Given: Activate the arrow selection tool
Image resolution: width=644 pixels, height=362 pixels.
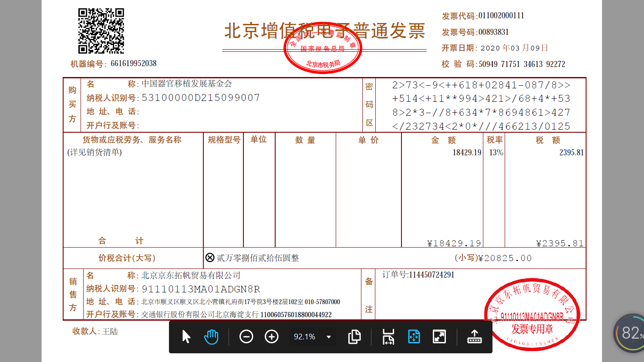Looking at the screenshot, I should coord(186,337).
